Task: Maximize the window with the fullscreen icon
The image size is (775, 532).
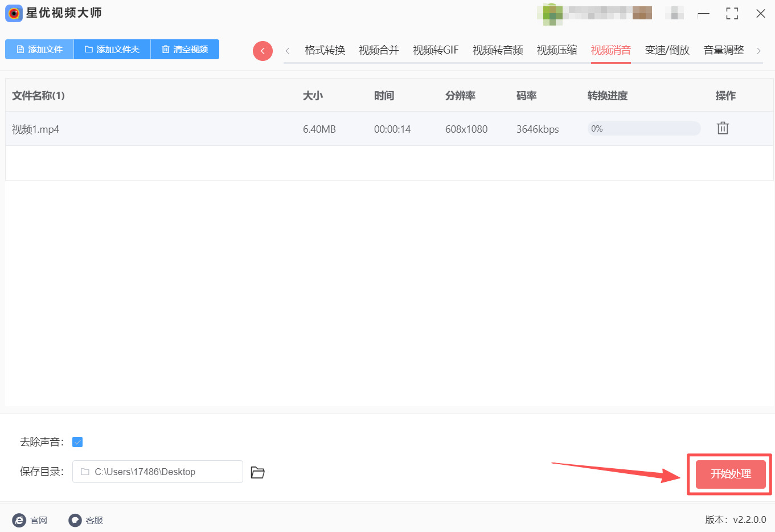Action: 732,13
